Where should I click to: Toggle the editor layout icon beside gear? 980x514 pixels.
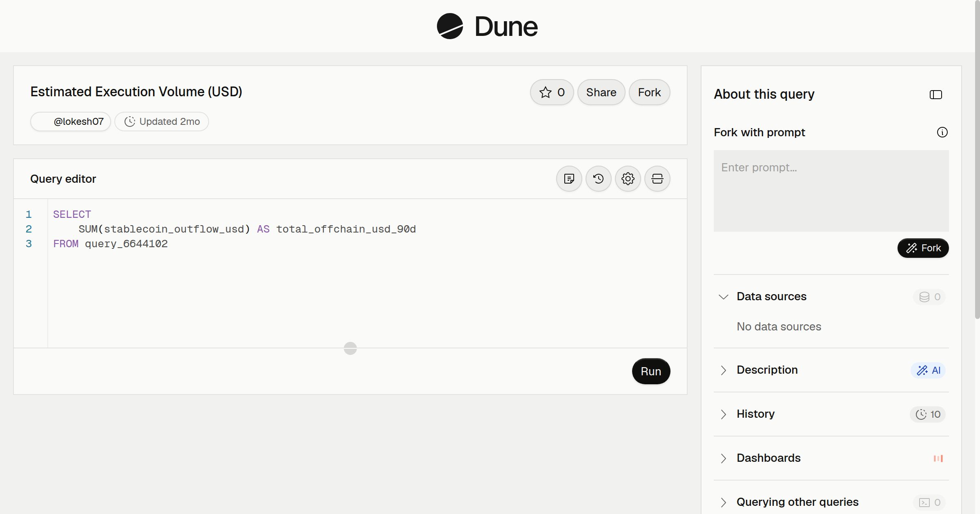pyautogui.click(x=657, y=179)
